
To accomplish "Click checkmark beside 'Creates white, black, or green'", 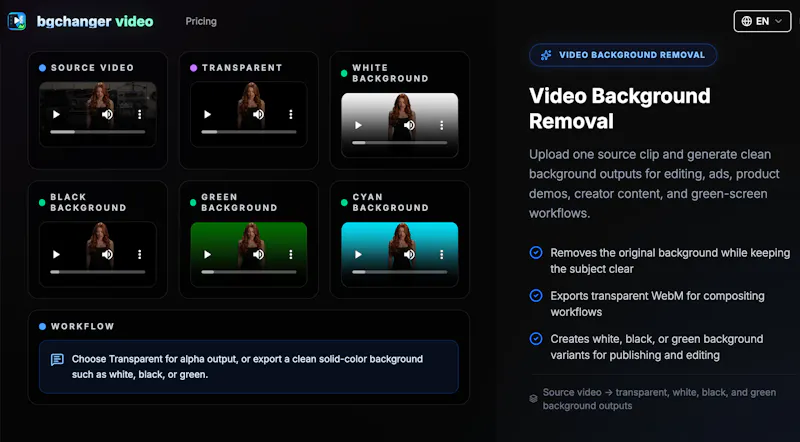I will [536, 338].
